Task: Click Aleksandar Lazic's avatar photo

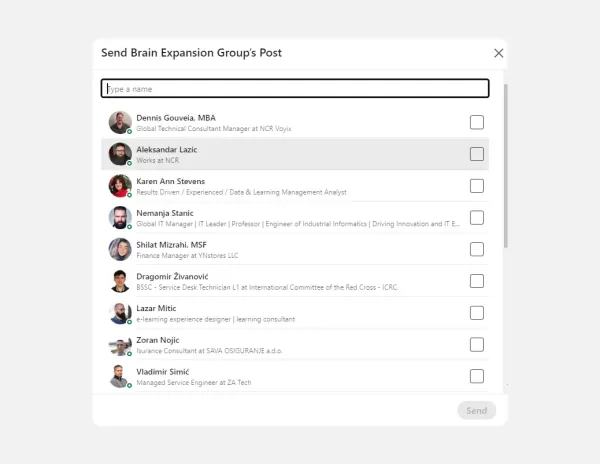Action: (x=120, y=154)
